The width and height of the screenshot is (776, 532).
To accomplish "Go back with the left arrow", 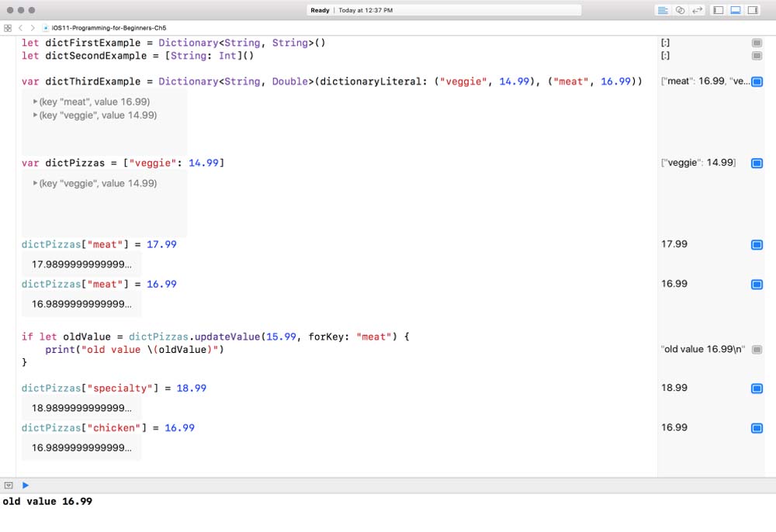I will coord(21,27).
